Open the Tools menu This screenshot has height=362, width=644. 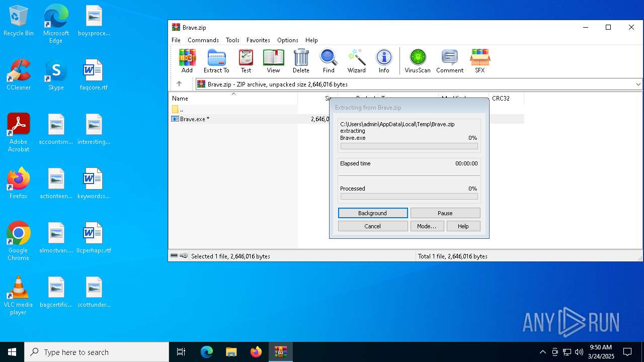click(232, 40)
